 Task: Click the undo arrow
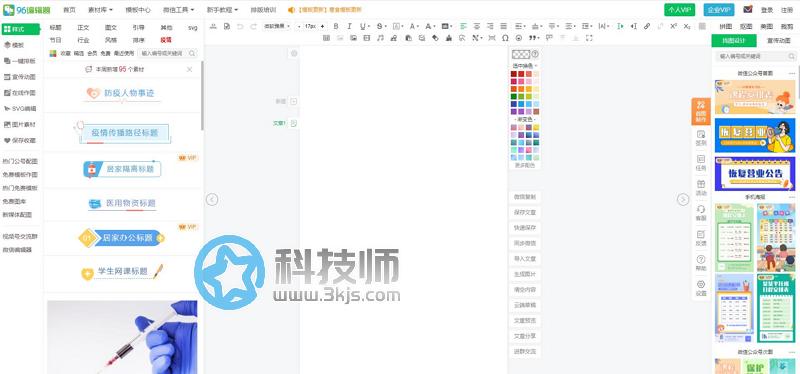(x=240, y=26)
